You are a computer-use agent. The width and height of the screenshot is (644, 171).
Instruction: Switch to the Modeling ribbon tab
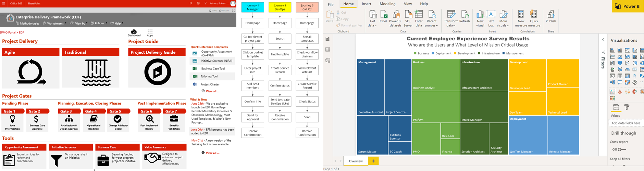(387, 4)
